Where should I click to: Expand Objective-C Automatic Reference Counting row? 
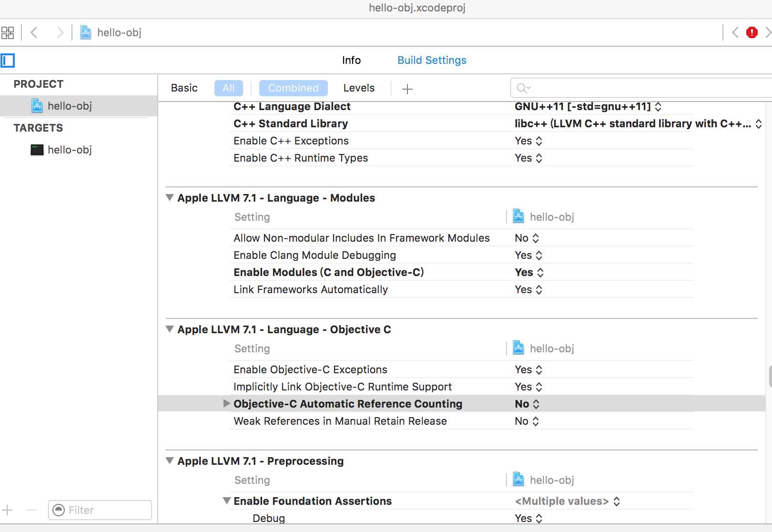click(227, 403)
